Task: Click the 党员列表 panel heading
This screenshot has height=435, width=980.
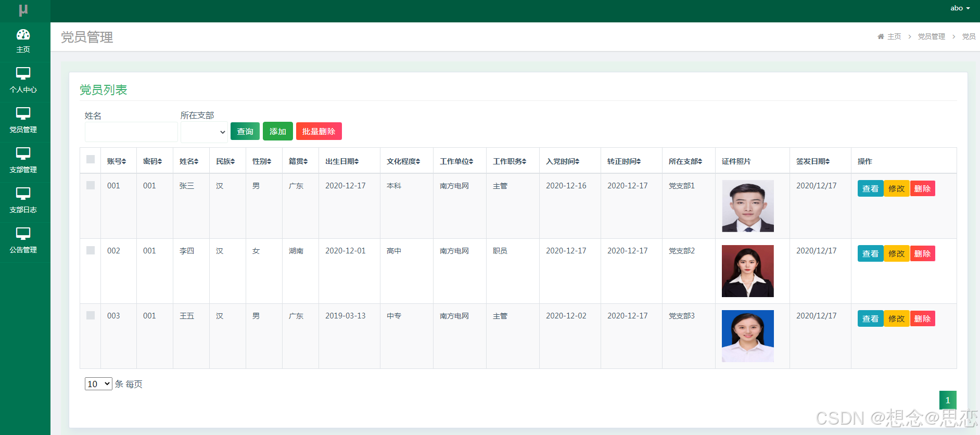Action: [x=103, y=90]
